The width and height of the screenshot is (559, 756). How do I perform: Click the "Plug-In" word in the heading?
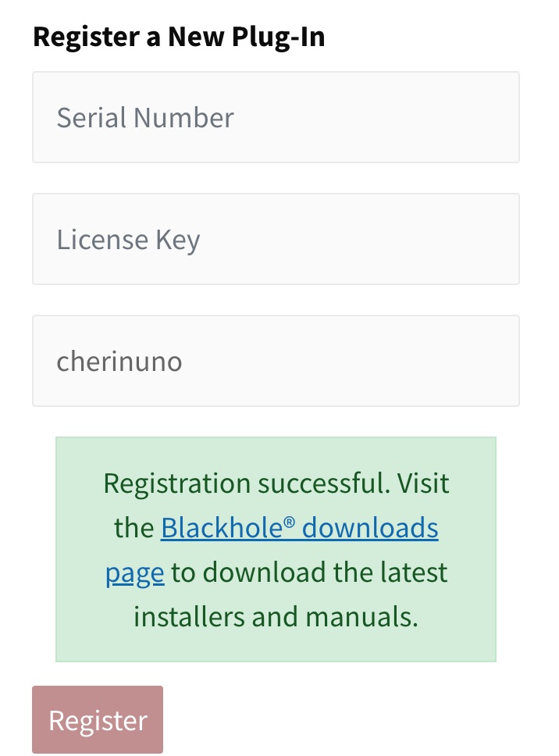click(x=278, y=37)
